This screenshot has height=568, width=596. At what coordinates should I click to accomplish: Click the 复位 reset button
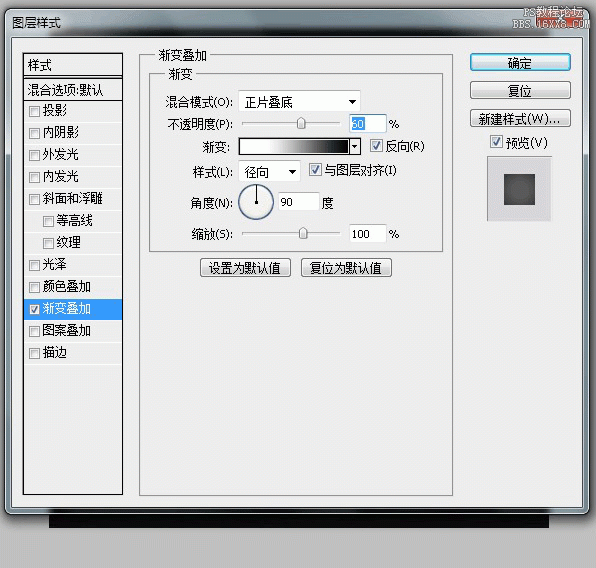[520, 90]
